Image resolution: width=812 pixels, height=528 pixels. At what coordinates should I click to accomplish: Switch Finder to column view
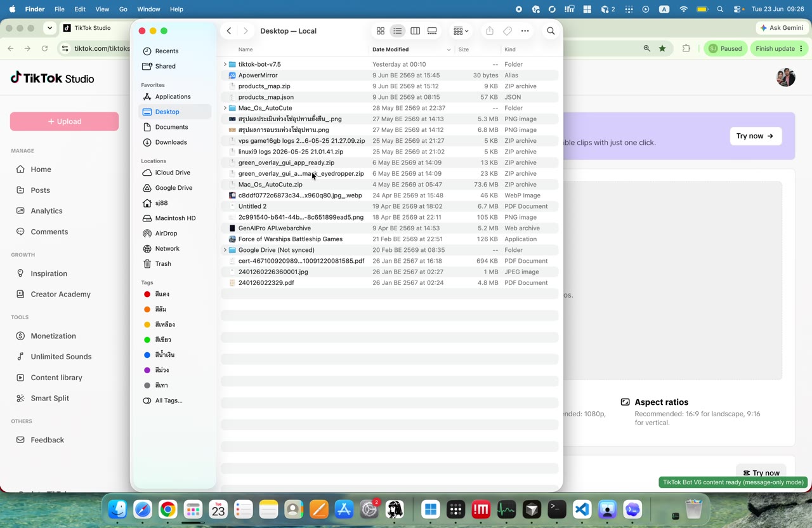[415, 30]
